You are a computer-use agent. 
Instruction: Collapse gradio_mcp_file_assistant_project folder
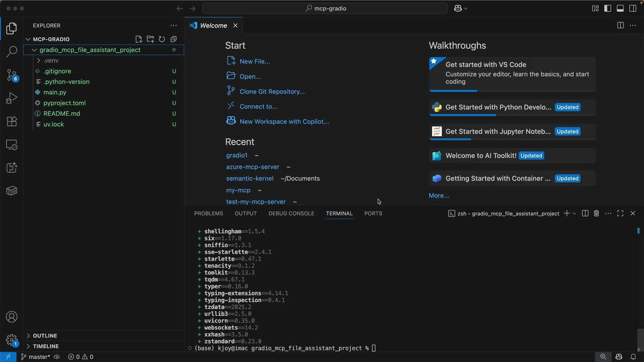[x=34, y=50]
